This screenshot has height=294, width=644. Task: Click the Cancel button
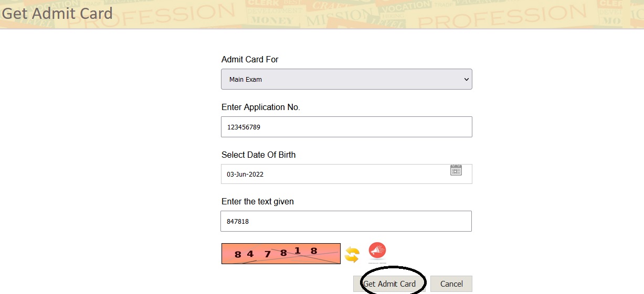451,284
